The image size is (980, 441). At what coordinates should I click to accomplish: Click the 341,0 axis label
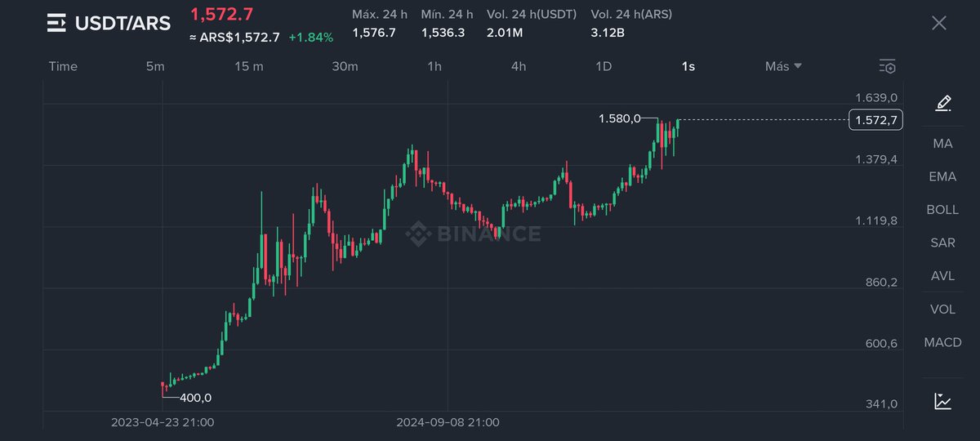pos(881,404)
